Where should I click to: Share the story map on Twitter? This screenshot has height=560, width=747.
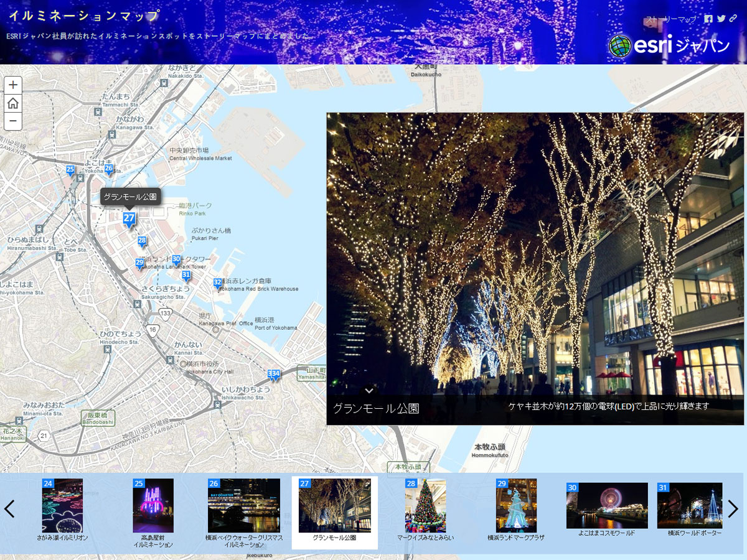tap(721, 19)
